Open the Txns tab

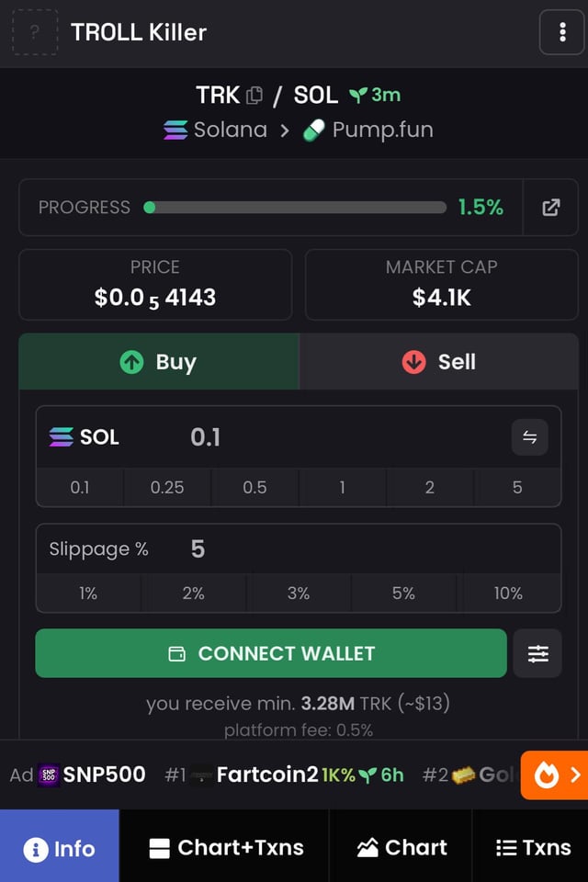[x=530, y=847]
